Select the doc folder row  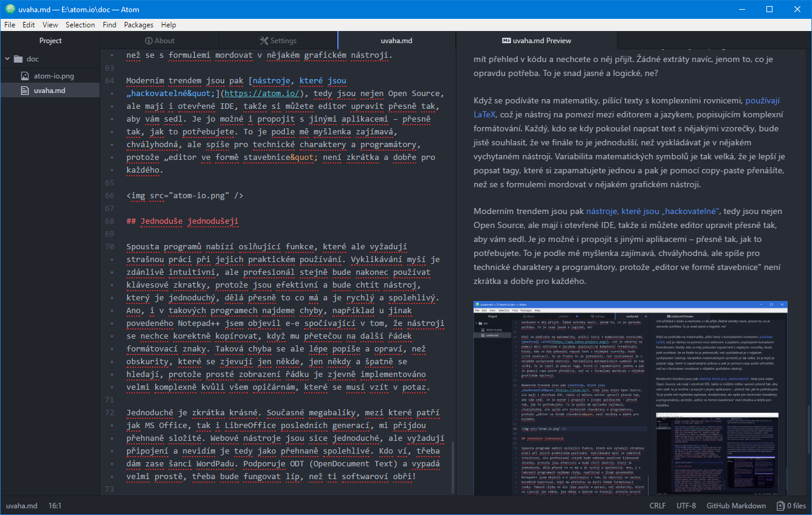point(50,59)
